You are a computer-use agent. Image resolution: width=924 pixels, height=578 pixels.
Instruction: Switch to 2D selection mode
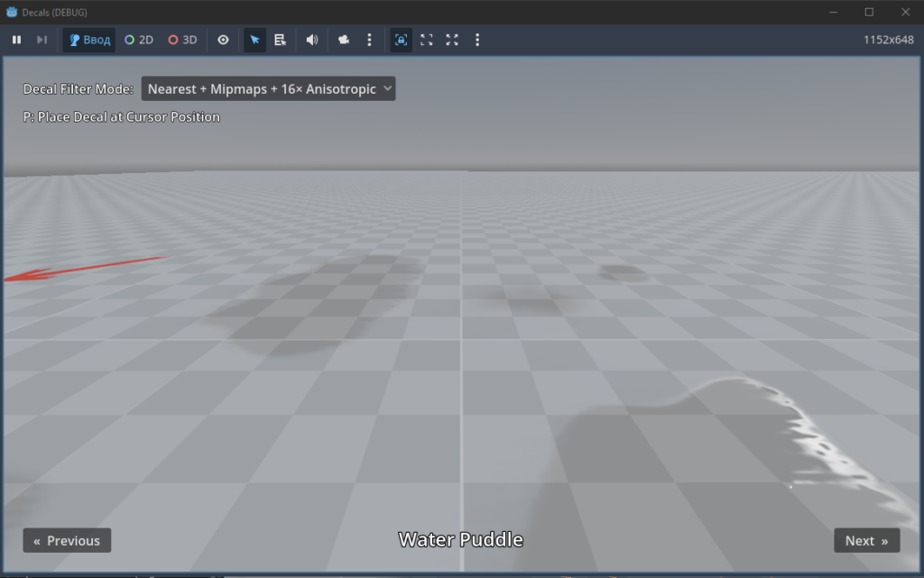pyautogui.click(x=139, y=40)
